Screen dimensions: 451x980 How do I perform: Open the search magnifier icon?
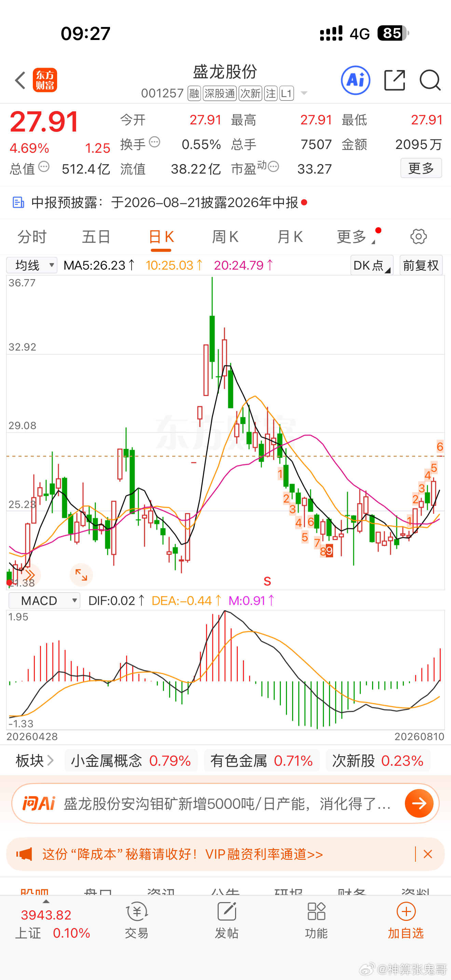[x=430, y=80]
